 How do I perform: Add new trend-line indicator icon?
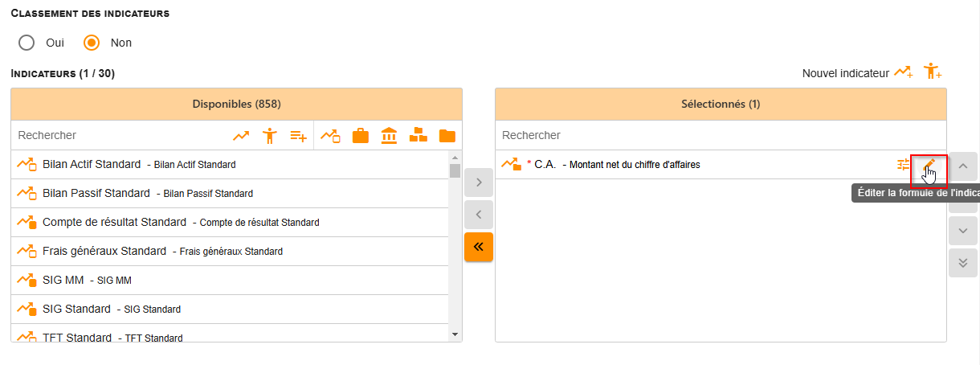pyautogui.click(x=904, y=72)
